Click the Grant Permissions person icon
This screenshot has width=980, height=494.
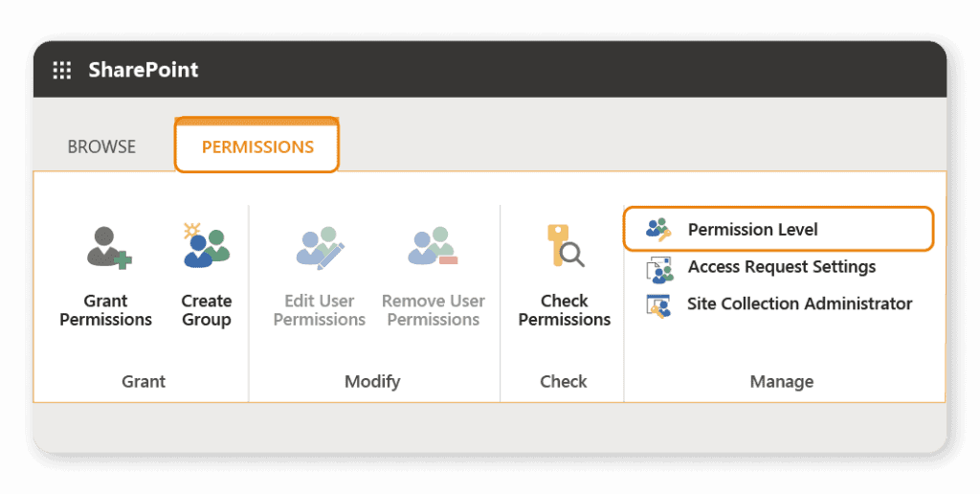[107, 247]
